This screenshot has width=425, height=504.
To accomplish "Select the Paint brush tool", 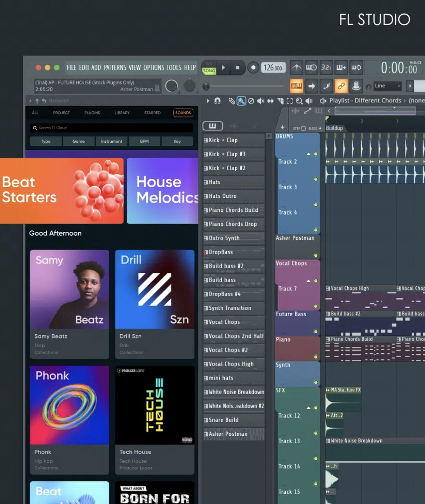I will (241, 101).
